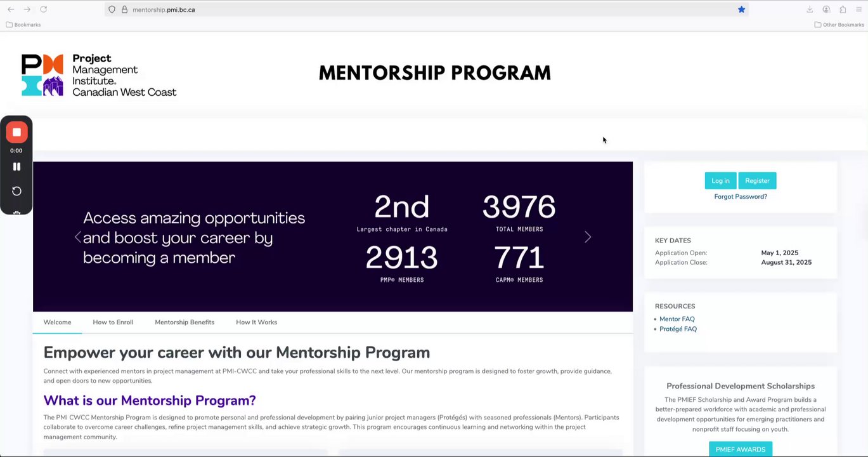Reload the page with the refresh icon
Image resolution: width=868 pixels, height=457 pixels.
pyautogui.click(x=43, y=10)
